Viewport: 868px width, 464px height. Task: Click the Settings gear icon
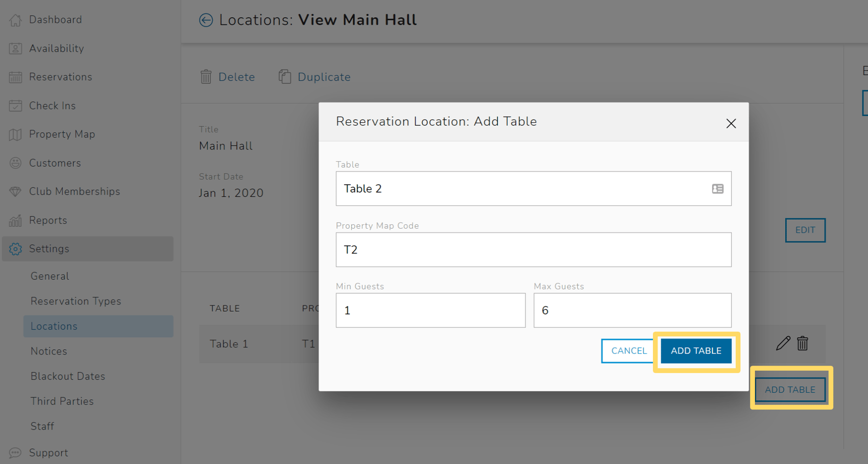click(15, 248)
